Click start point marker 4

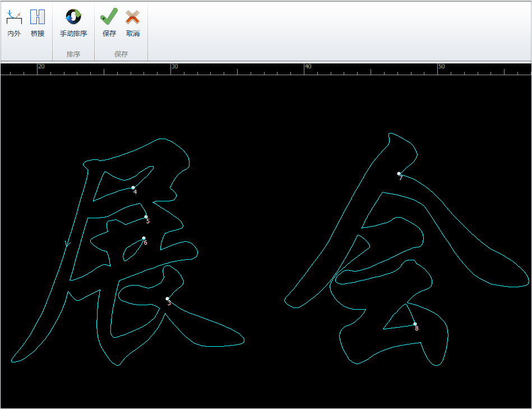tap(133, 187)
